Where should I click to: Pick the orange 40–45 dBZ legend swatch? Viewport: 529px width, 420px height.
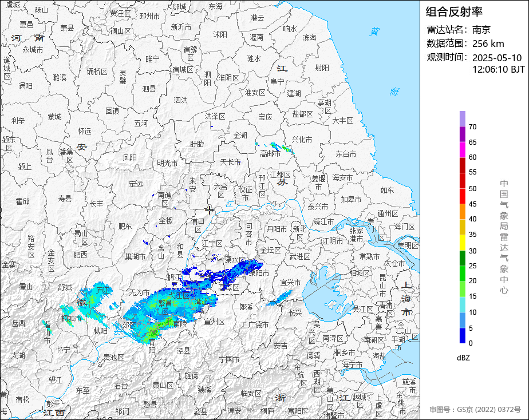[x=462, y=212]
